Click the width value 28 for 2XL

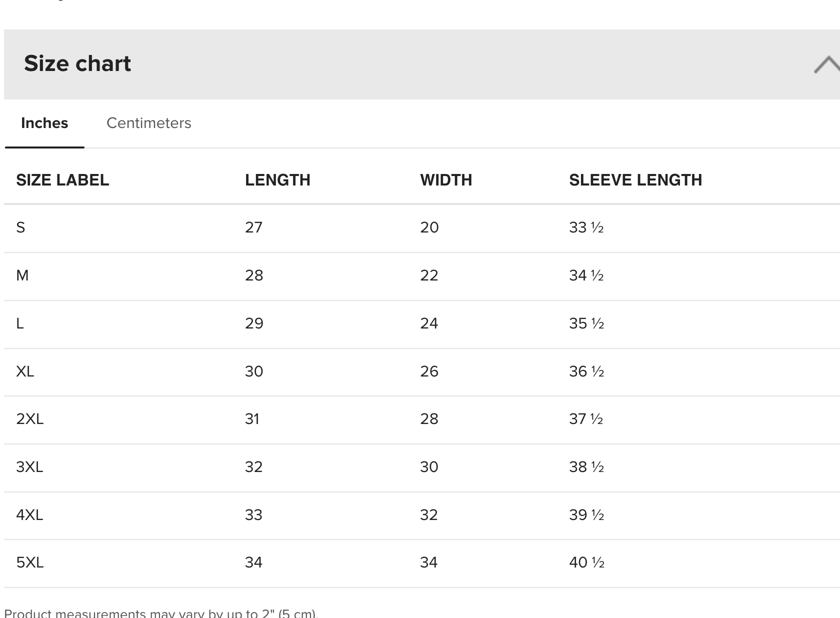(x=429, y=419)
